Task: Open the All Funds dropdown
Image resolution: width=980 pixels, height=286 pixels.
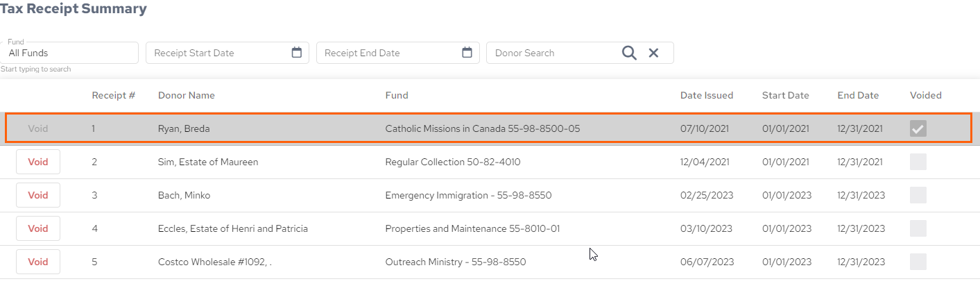Action: pos(69,53)
